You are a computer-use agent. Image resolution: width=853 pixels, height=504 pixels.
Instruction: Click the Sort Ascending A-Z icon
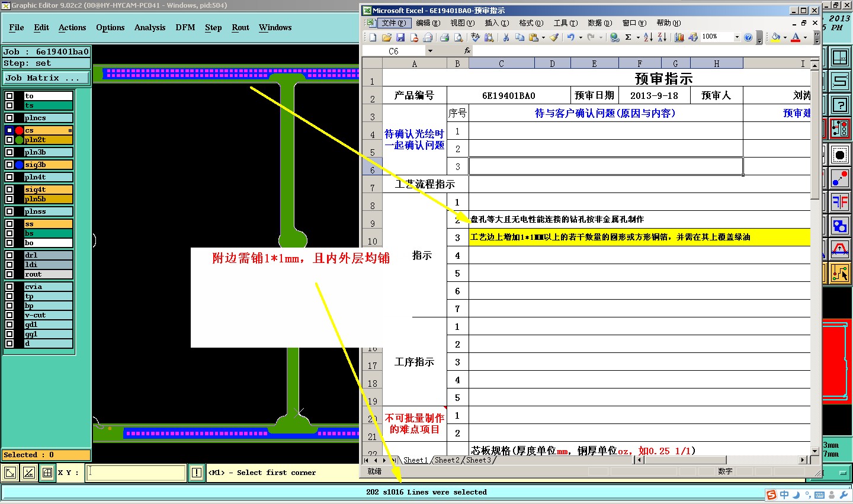tap(648, 37)
